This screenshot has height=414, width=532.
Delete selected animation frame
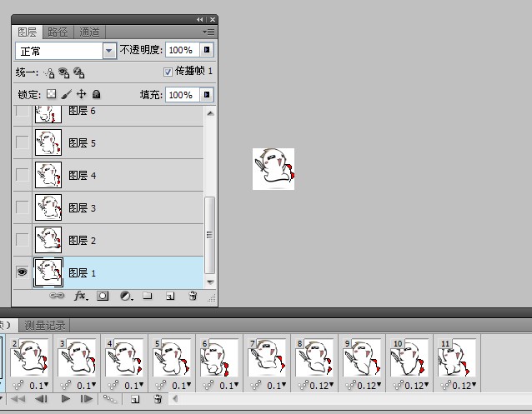[x=158, y=399]
